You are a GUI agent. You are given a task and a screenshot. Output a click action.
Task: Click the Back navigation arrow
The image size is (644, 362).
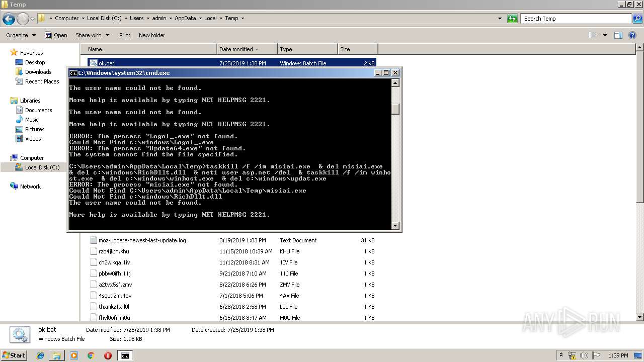tap(9, 19)
